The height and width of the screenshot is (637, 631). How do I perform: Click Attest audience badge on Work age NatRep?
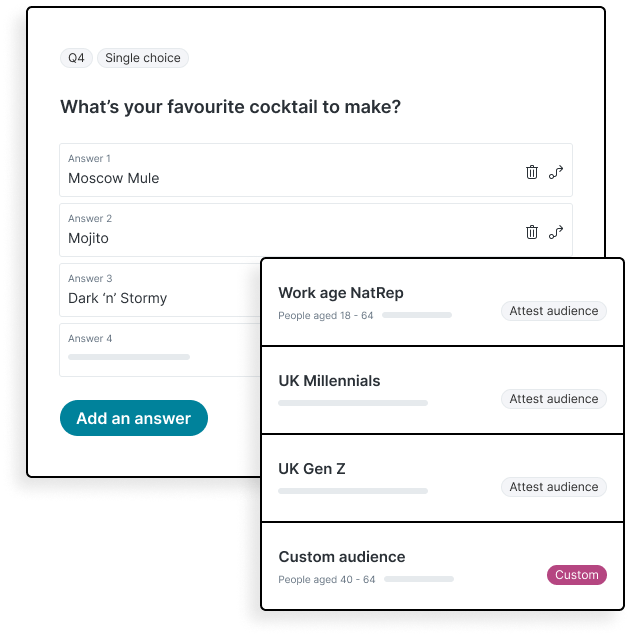[553, 311]
